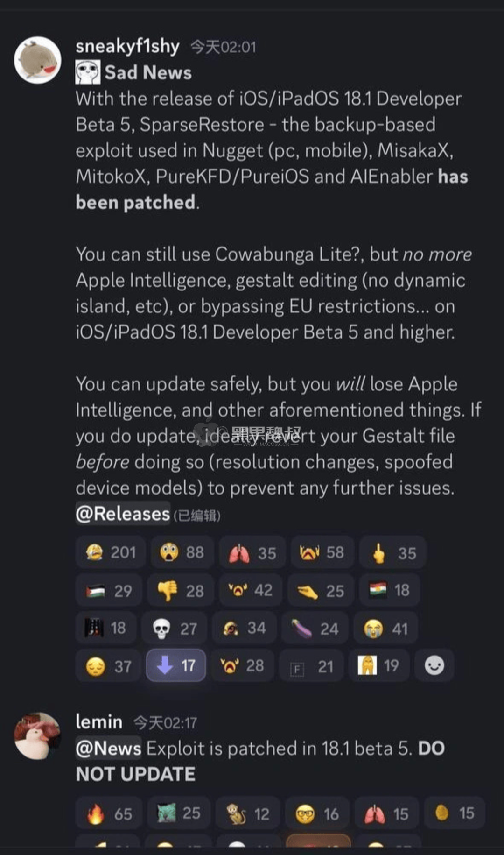This screenshot has width=504, height=855.
Task: Click lemin's username
Action: pos(98,721)
